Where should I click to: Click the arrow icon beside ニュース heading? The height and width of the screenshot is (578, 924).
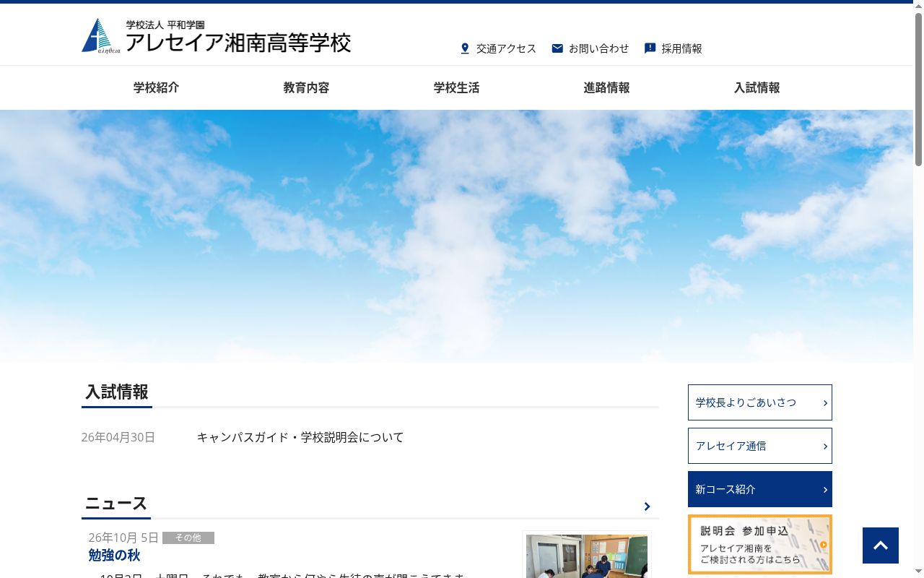coord(647,506)
